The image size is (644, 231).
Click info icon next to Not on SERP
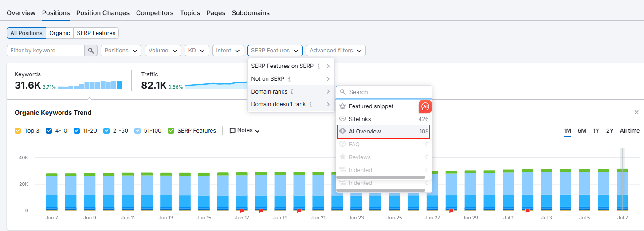[289, 79]
